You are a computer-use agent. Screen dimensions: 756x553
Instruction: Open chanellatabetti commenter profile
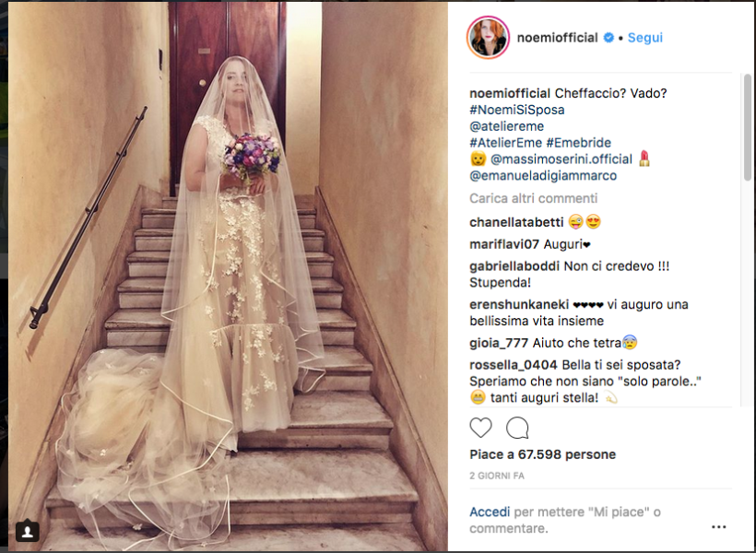click(516, 222)
